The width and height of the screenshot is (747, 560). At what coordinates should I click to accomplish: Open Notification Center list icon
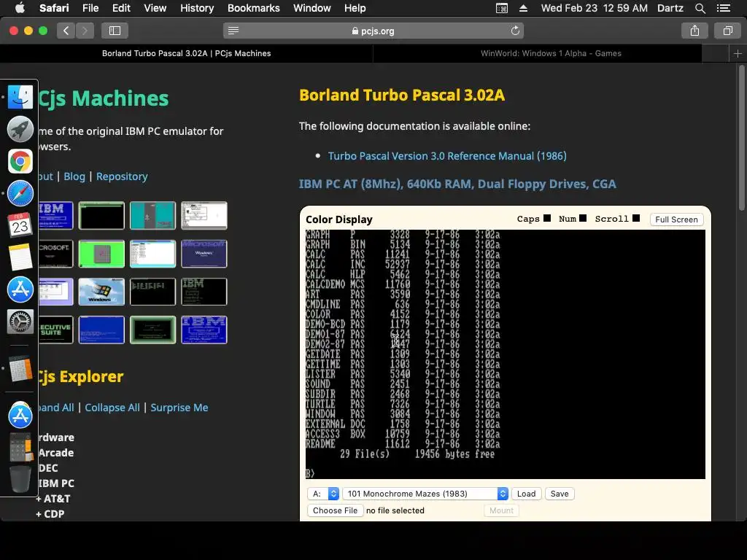click(x=723, y=8)
